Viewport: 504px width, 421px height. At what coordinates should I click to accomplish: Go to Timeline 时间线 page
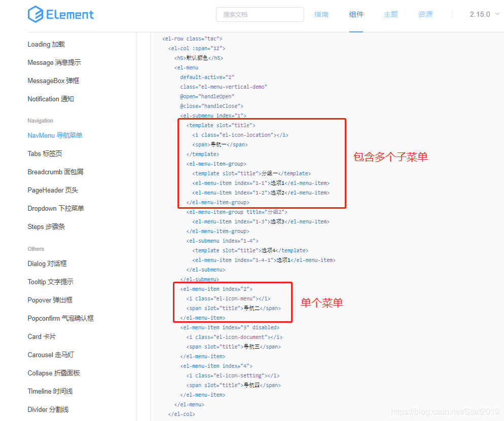[x=50, y=392]
